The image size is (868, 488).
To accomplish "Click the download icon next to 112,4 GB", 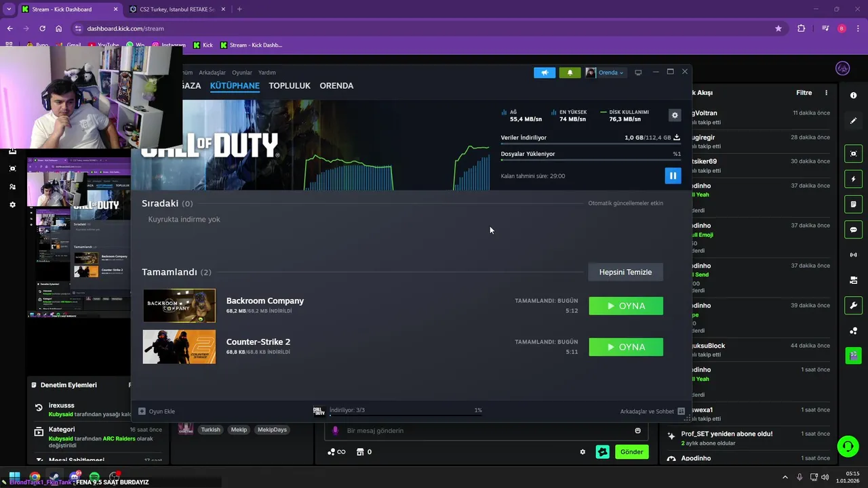I will pyautogui.click(x=676, y=138).
